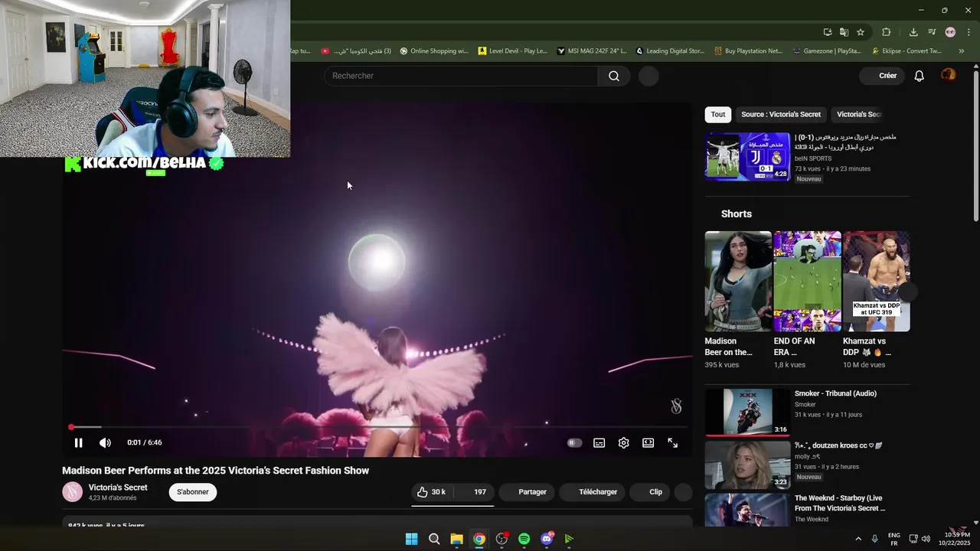Screen dimensions: 980x551
Task: Open the doutzen kroes cc video thumbnail
Action: (747, 465)
